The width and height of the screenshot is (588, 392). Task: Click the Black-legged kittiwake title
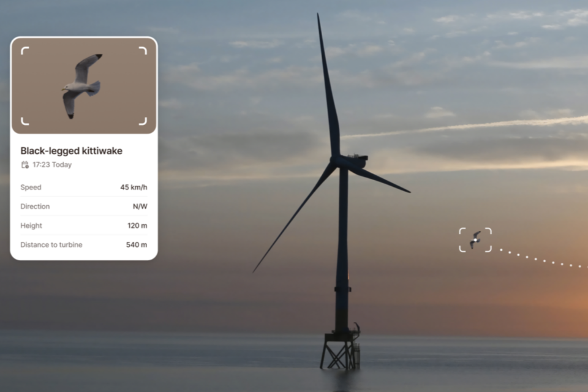click(x=71, y=151)
